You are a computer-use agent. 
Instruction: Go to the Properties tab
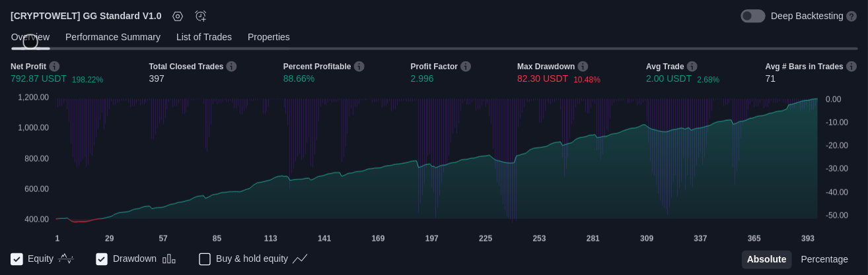tap(268, 37)
